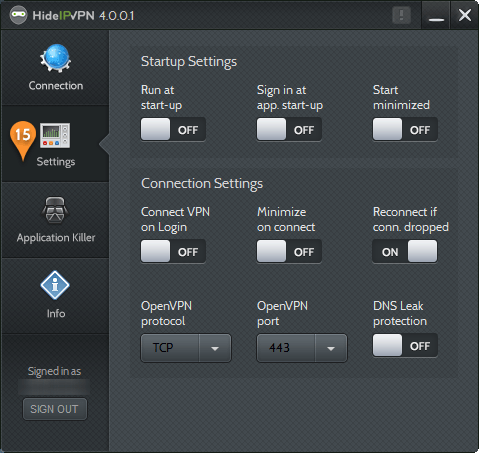Click the HideIPVPN logo icon
Image resolution: width=479 pixels, height=453 pixels.
(x=18, y=15)
